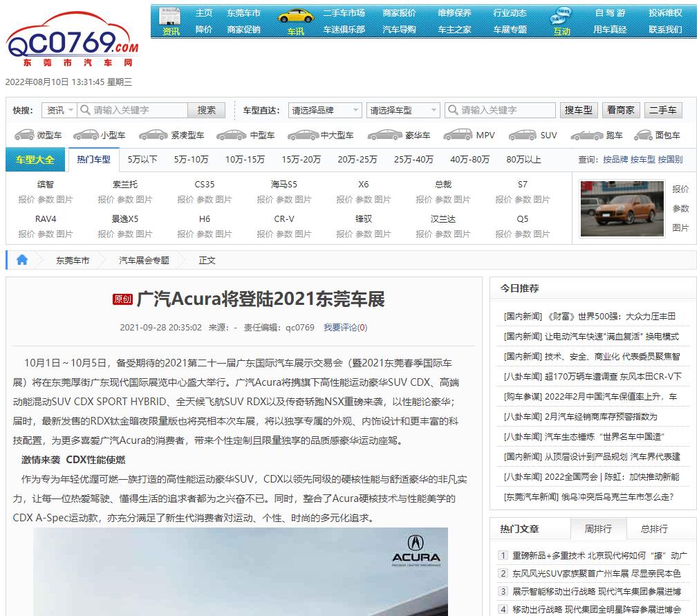
Task: Go to home via breadcrumb house icon
Action: [22, 260]
